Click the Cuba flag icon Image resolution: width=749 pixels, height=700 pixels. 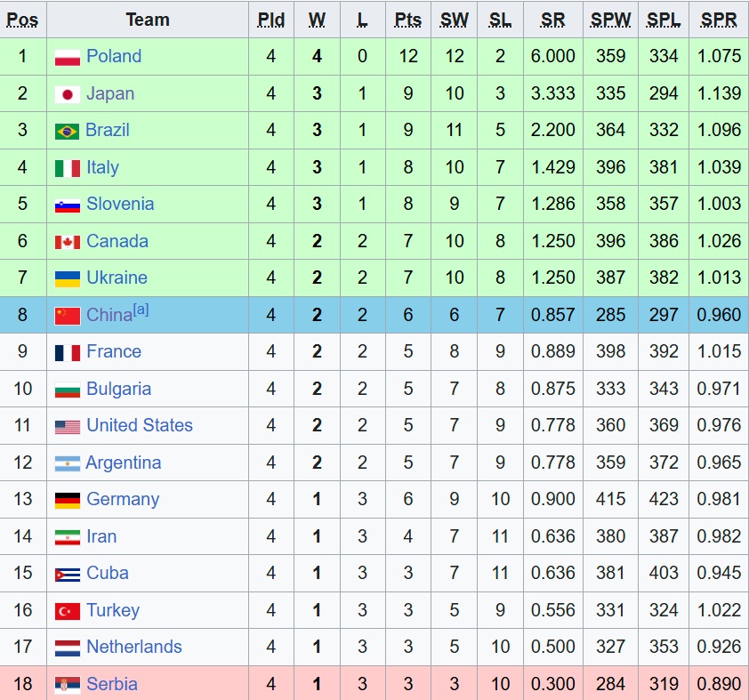click(68, 575)
